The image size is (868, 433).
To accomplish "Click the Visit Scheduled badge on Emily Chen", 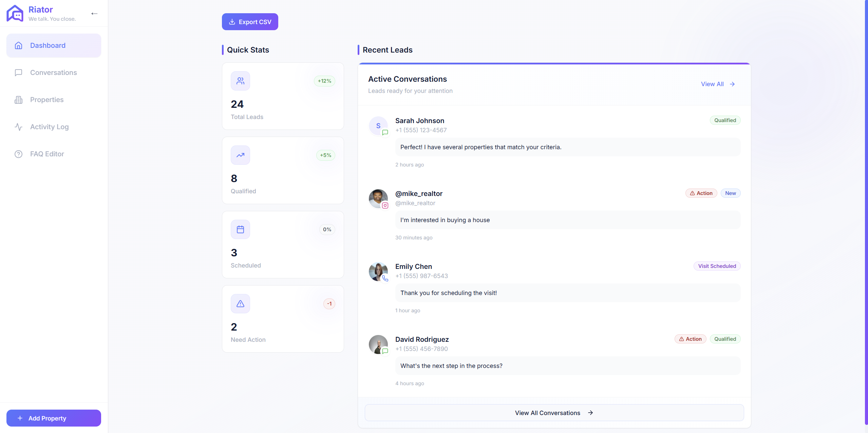I will pyautogui.click(x=717, y=266).
